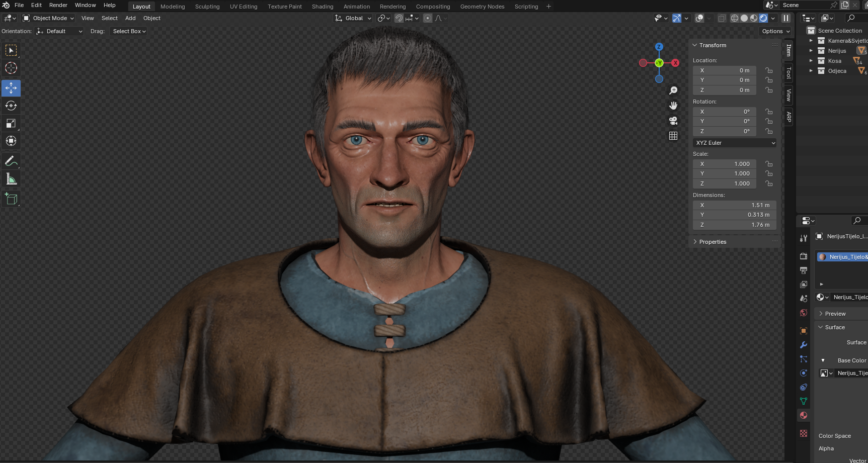
Task: Activate the Scale tool
Action: pyautogui.click(x=11, y=124)
